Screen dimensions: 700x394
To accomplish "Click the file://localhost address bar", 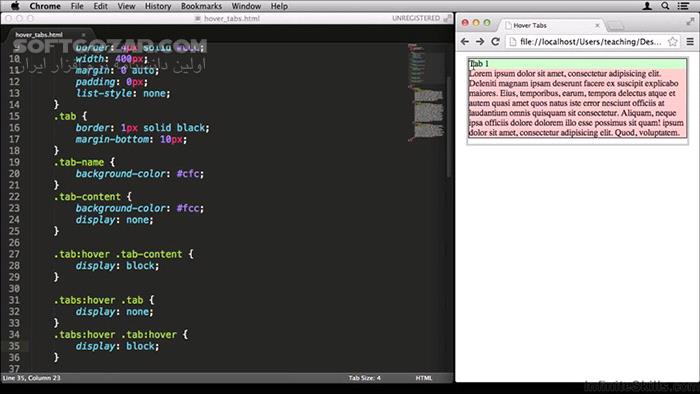I will 591,41.
